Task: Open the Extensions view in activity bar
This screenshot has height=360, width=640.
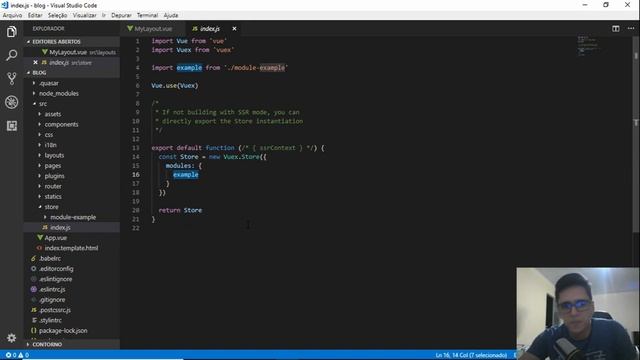Action: coord(11,126)
